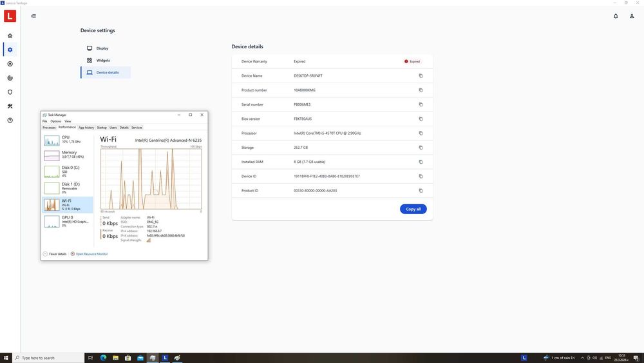Open the performance gauge icon in the sidebar
Image resolution: width=644 pixels, height=363 pixels.
[10, 78]
